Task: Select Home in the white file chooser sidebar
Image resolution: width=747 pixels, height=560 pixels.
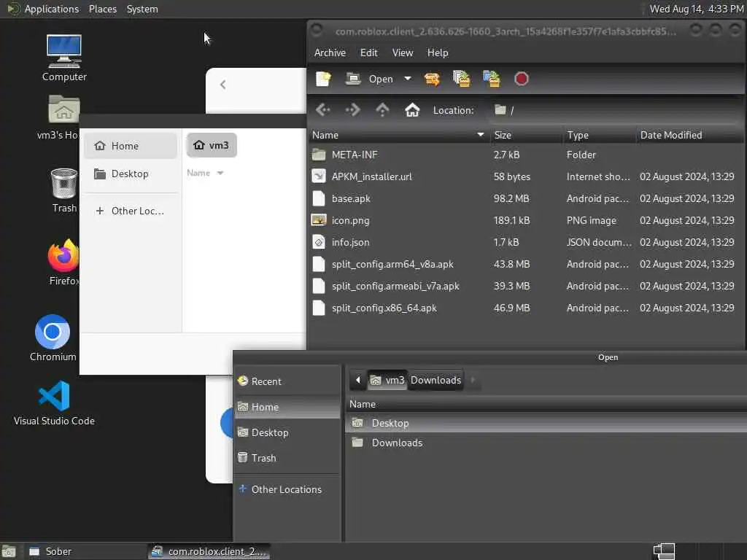Action: 131,146
